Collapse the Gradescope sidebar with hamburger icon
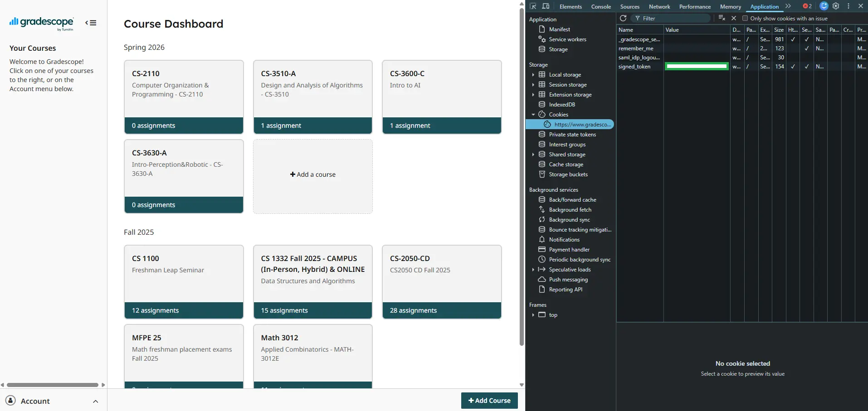The width and height of the screenshot is (868, 411). [91, 23]
